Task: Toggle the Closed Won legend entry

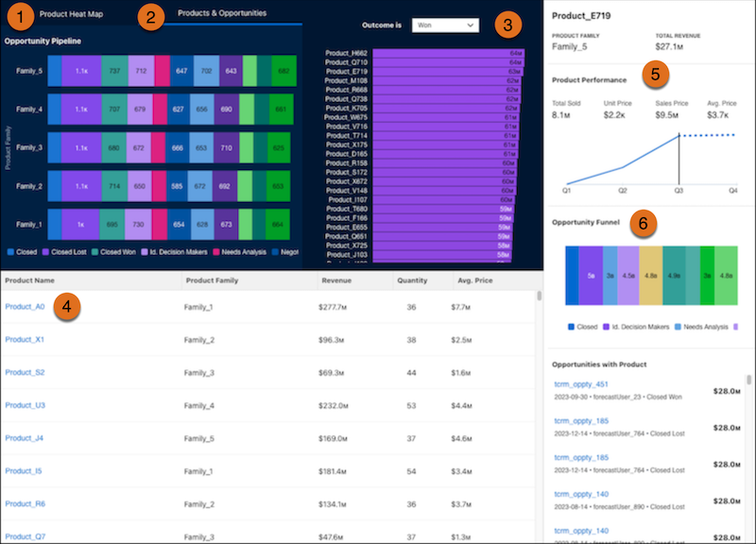Action: coord(113,252)
